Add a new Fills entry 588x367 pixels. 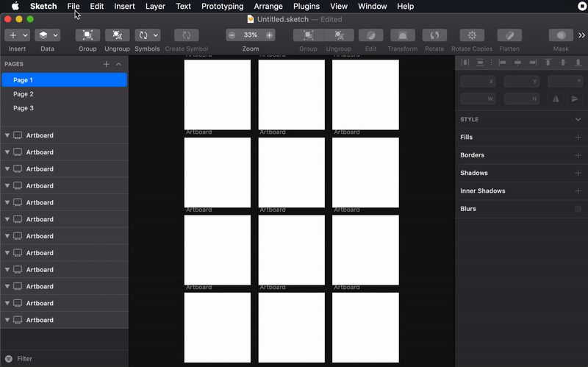tap(578, 138)
